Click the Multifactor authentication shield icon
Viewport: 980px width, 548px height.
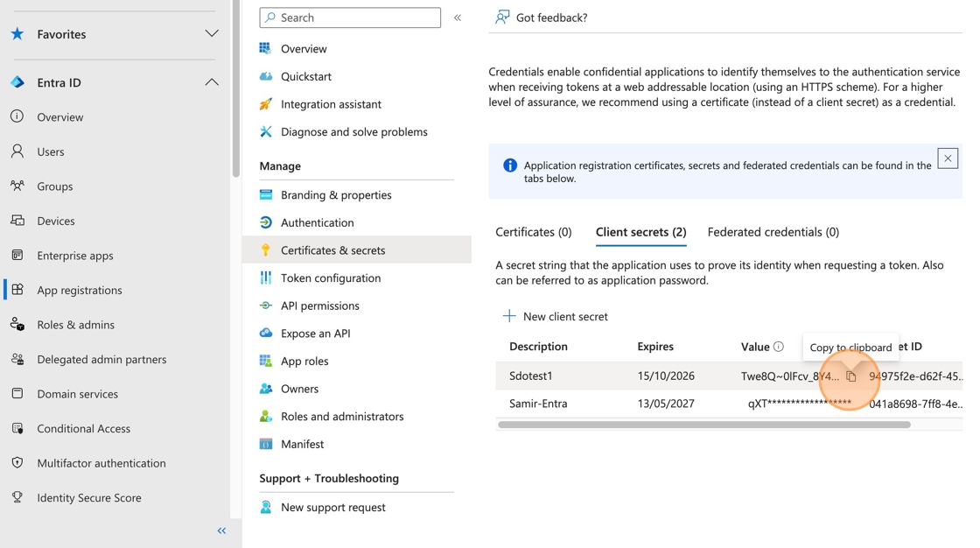click(17, 463)
